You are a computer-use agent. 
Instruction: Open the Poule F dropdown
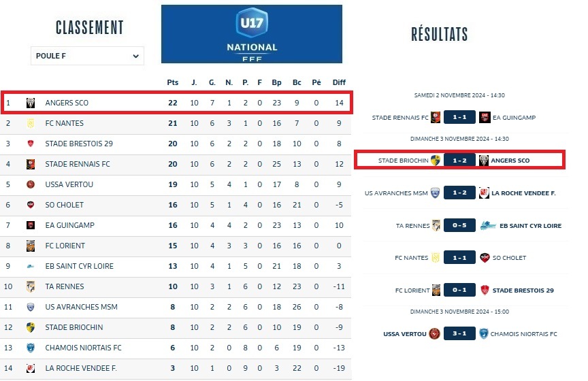point(87,56)
